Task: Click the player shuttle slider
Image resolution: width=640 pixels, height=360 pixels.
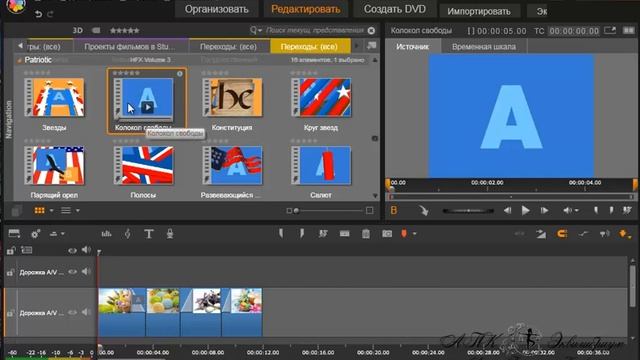Action: tap(468, 211)
